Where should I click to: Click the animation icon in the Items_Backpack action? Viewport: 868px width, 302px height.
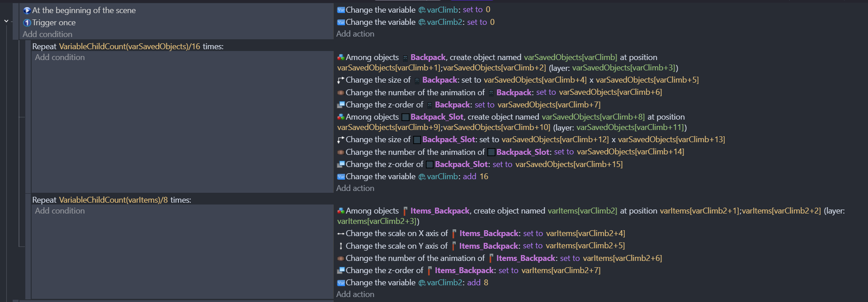[341, 258]
